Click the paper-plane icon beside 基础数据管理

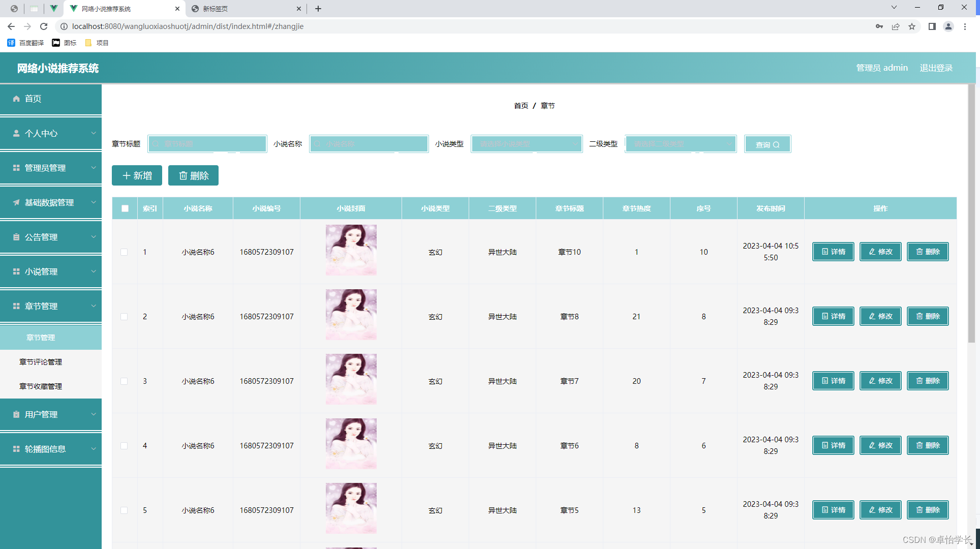pos(16,202)
